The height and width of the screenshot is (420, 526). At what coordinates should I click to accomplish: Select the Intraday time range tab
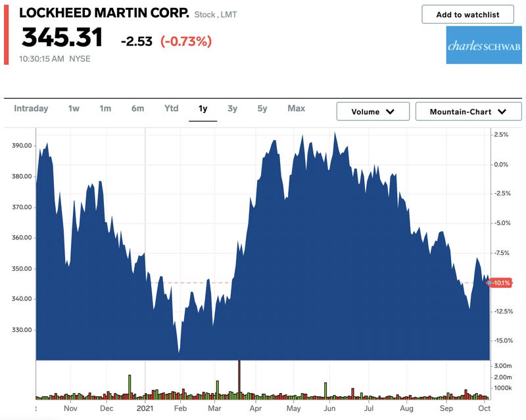click(31, 108)
